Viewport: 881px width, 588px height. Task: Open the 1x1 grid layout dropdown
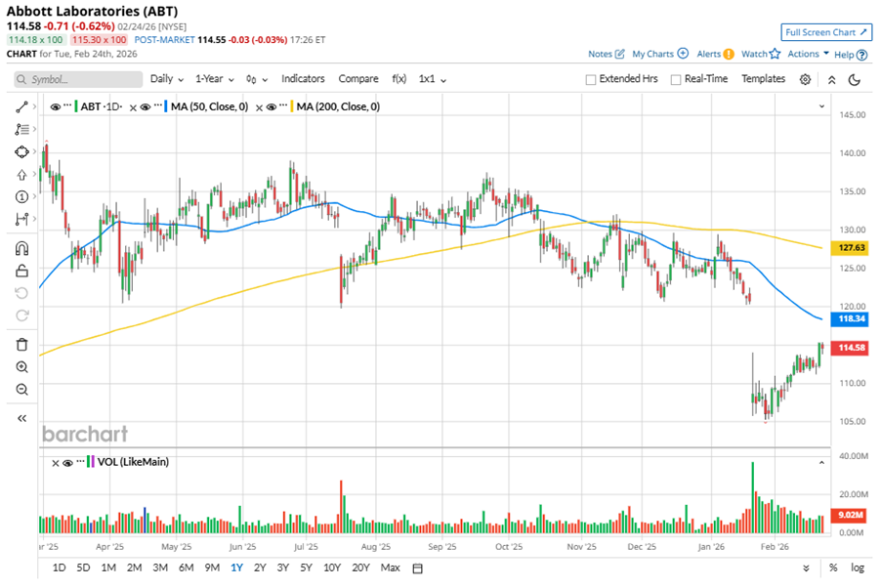coord(432,79)
